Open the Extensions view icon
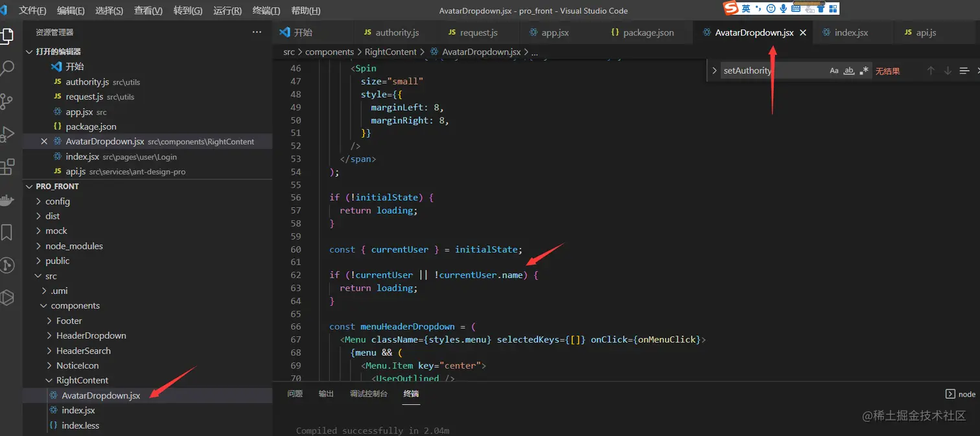Screen dimensions: 980x436 coord(6,166)
